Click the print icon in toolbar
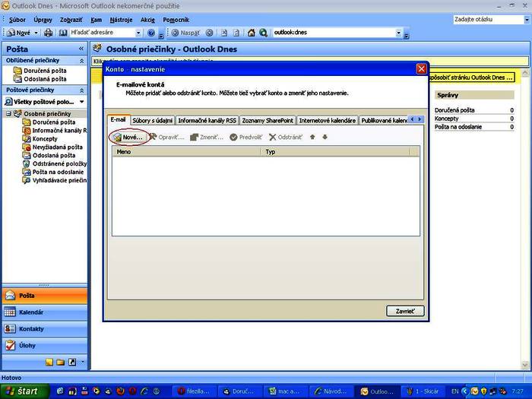The image size is (532, 399). 48,33
